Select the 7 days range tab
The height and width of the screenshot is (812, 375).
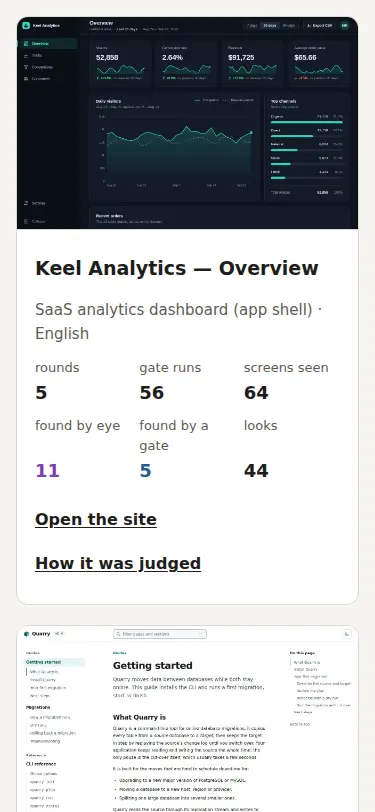252,25
